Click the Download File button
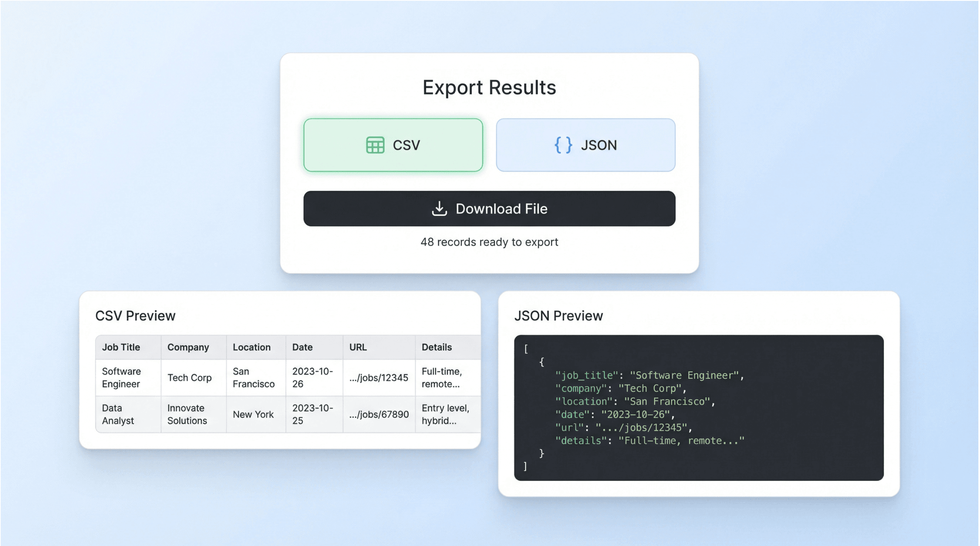Viewport: 980px width, 546px height. click(x=490, y=209)
